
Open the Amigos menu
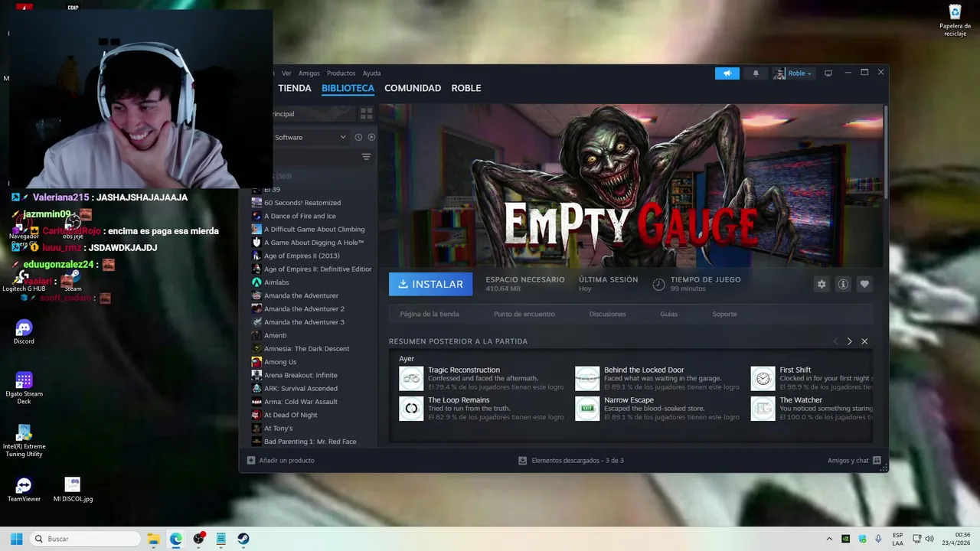pyautogui.click(x=309, y=73)
